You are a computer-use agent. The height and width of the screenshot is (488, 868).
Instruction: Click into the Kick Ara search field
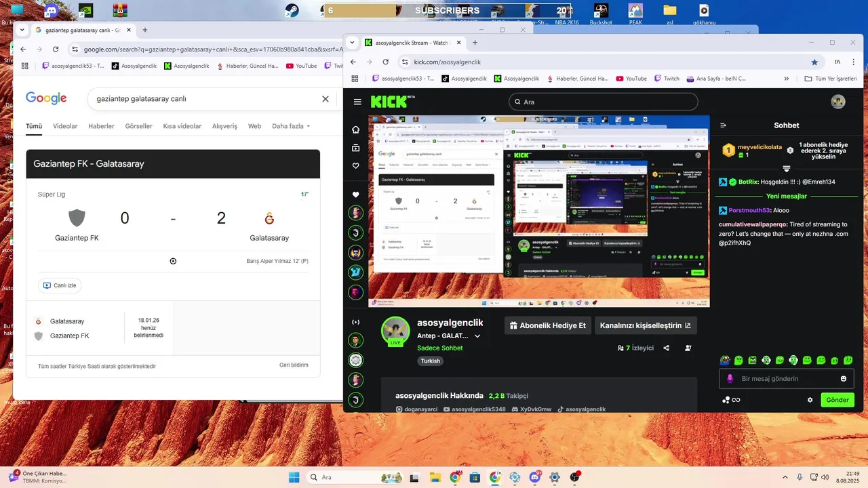point(603,102)
